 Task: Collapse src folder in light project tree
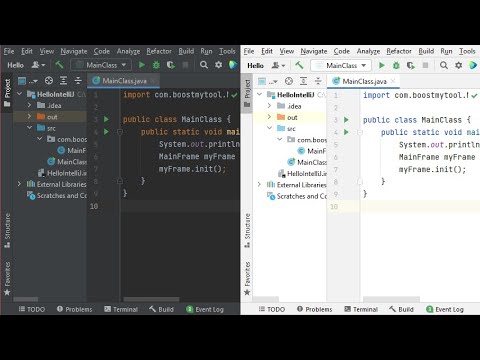tap(269, 128)
